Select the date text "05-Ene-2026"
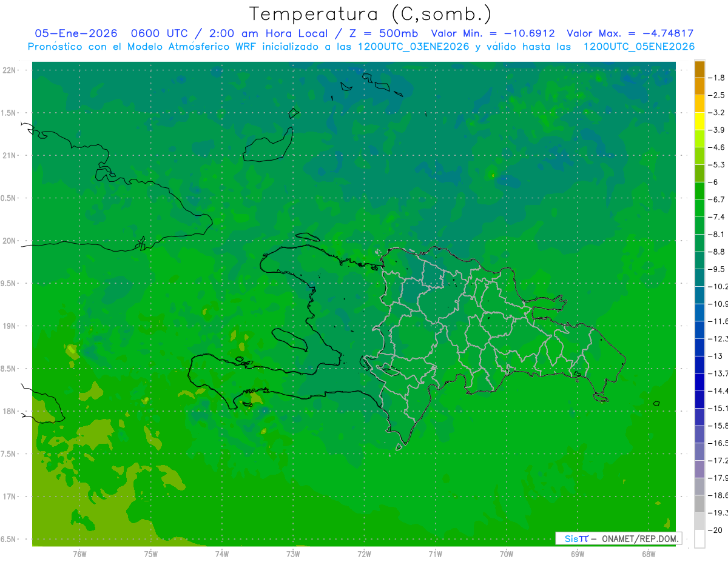Screen dimensions: 728x562 pyautogui.click(x=76, y=33)
